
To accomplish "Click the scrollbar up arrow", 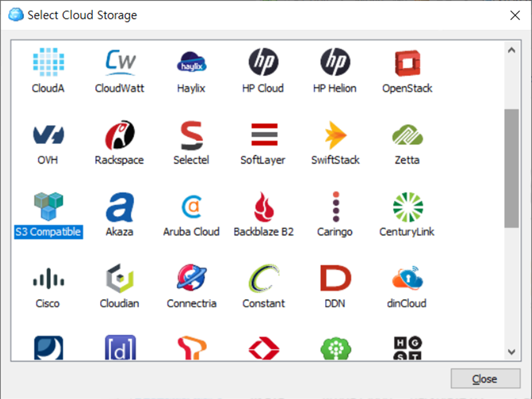I will [511, 50].
